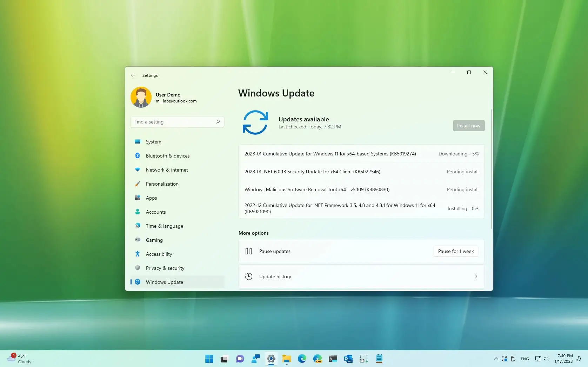
Task: Navigate to Time & language
Action: point(177,226)
